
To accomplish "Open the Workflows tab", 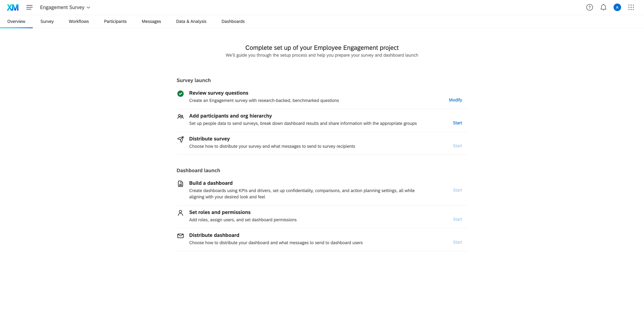I will pyautogui.click(x=79, y=21).
